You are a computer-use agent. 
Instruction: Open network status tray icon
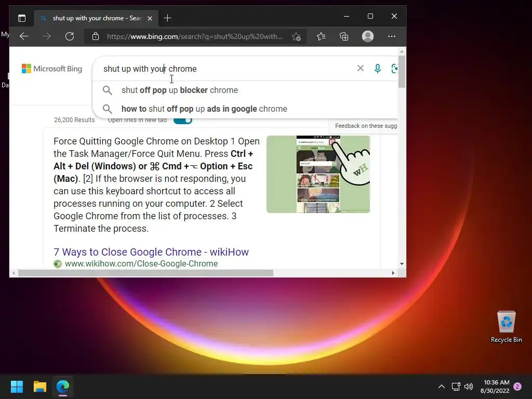click(456, 387)
